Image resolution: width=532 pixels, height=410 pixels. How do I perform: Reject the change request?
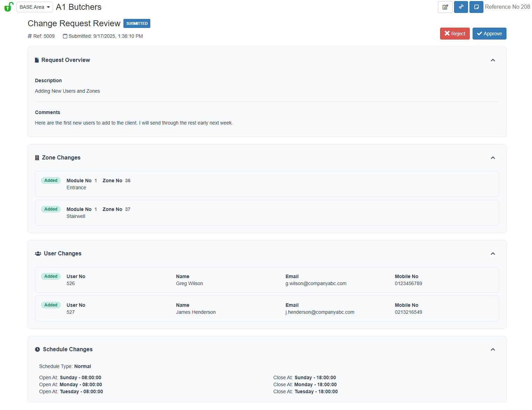tap(454, 34)
